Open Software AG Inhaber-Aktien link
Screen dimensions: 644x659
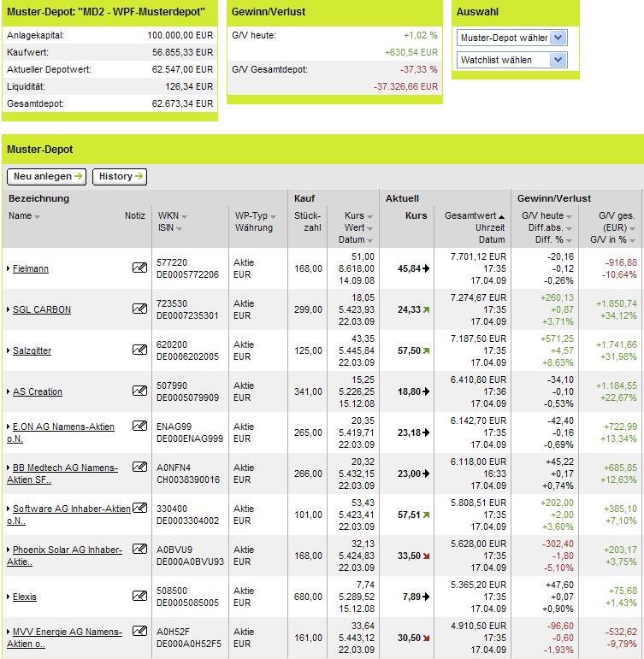[x=72, y=509]
